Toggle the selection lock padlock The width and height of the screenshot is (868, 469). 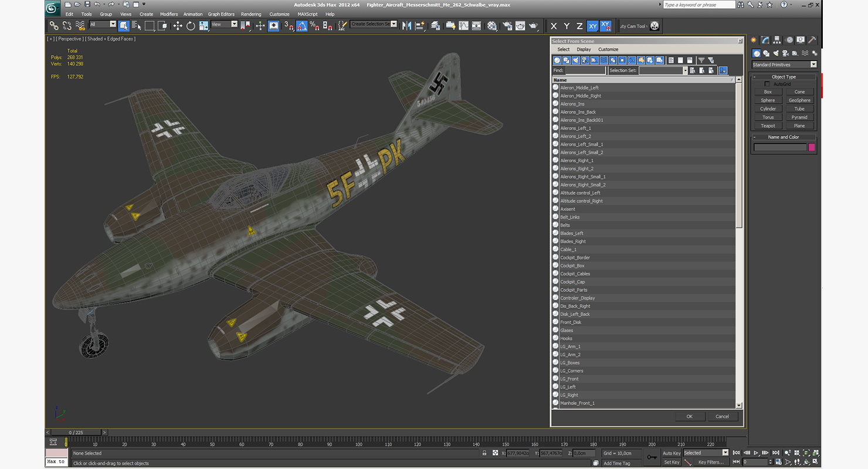pyautogui.click(x=484, y=453)
